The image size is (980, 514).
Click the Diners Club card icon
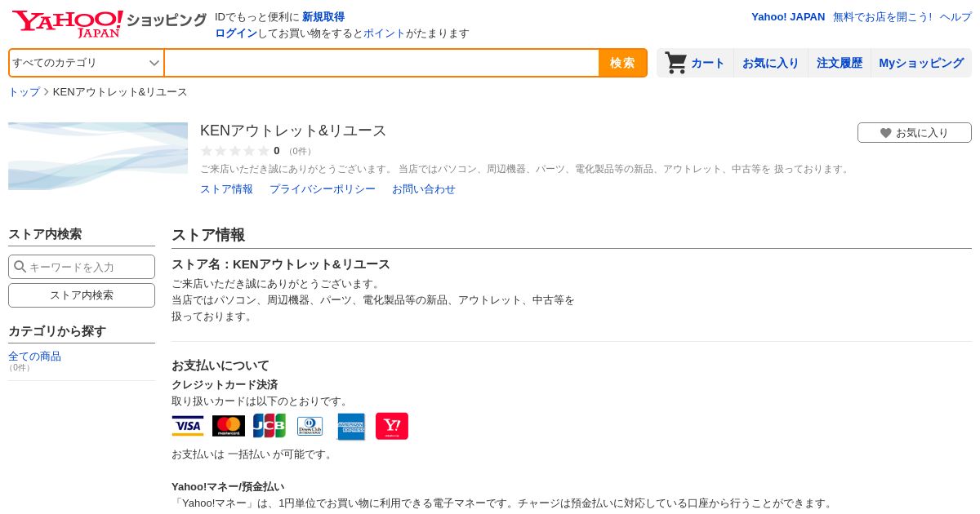tap(310, 426)
